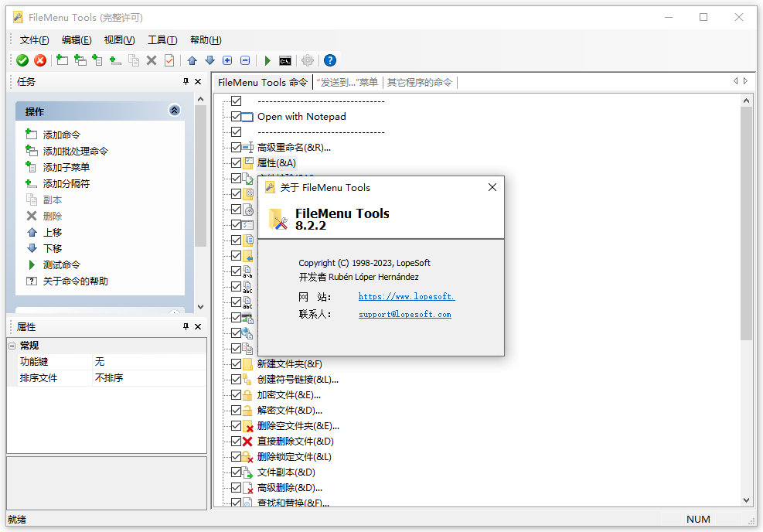Open the 视图(V) menu
763x532 pixels.
(119, 40)
